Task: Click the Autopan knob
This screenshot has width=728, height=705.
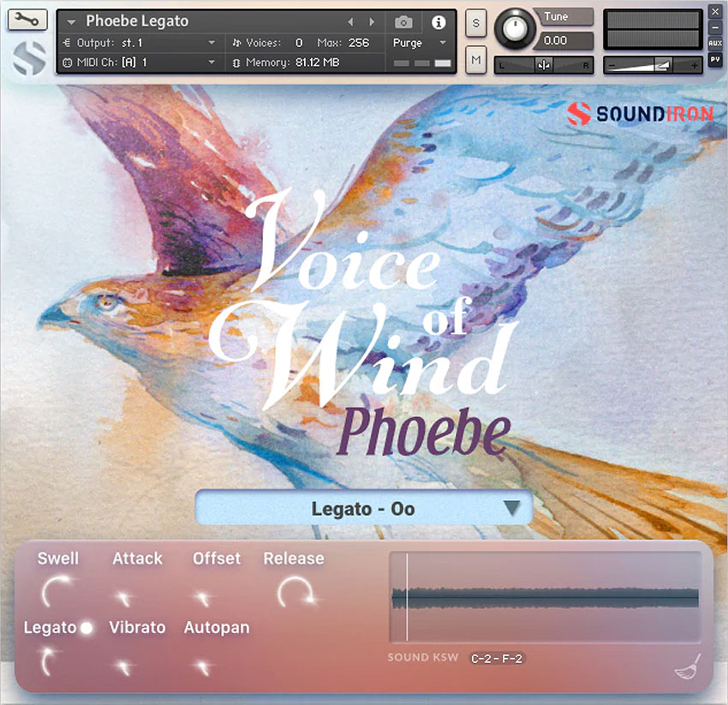Action: (x=203, y=667)
